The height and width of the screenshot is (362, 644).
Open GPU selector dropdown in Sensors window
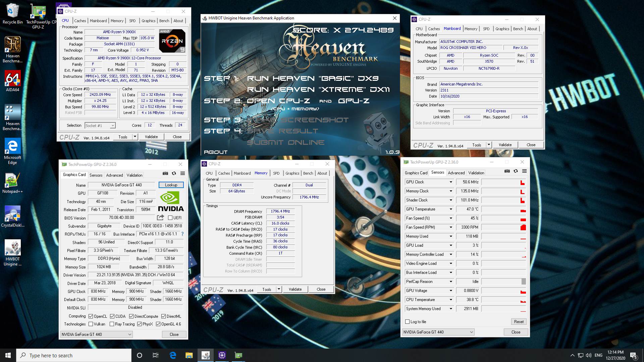pos(438,332)
